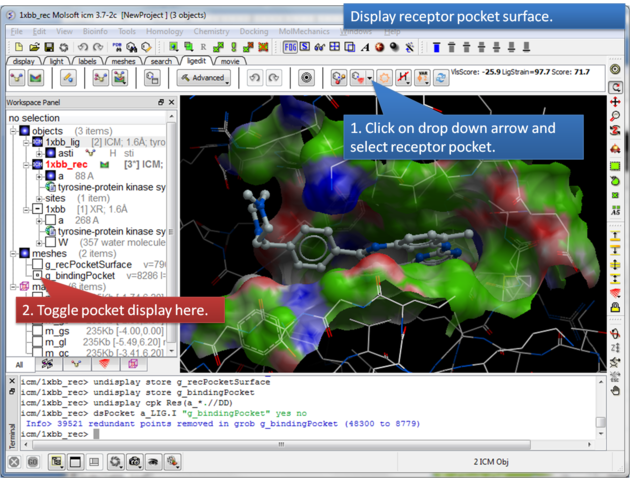Image resolution: width=630 pixels, height=478 pixels.
Task: Open receptor surface drop-down arrow
Action: coord(370,78)
